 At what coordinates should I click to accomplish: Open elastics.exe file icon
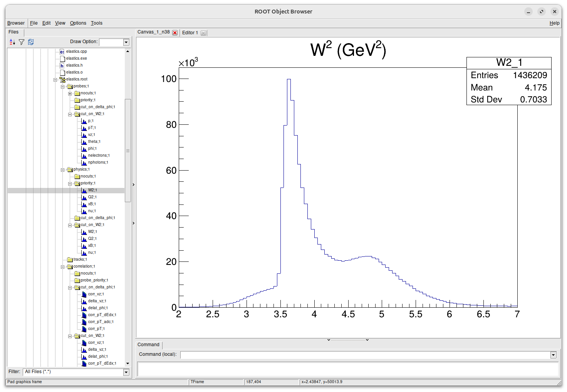(x=62, y=59)
